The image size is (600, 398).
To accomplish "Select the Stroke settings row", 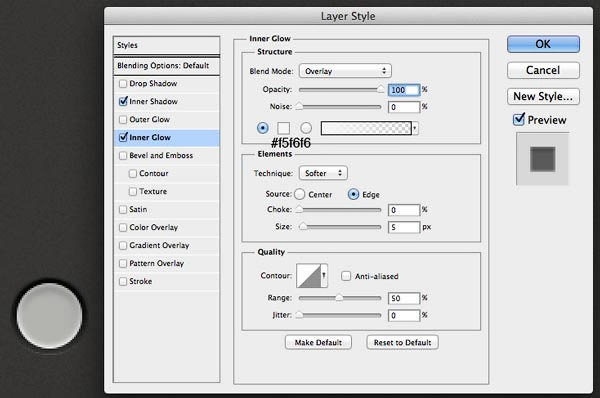I will tap(166, 281).
